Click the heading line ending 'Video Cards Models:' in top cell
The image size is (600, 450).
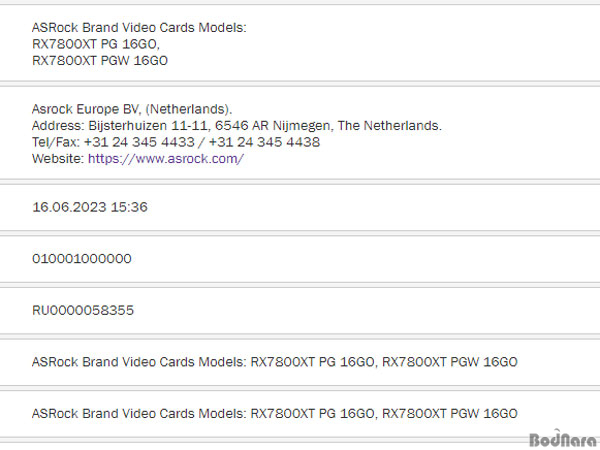click(x=139, y=28)
